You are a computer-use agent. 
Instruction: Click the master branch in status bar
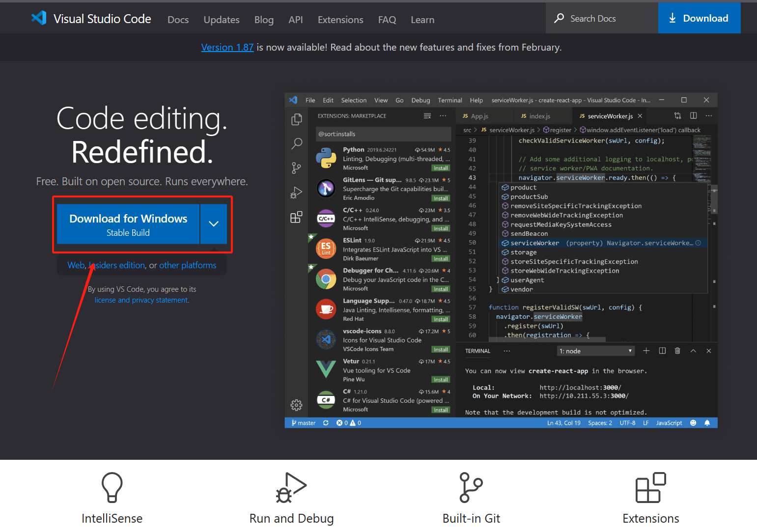[303, 423]
